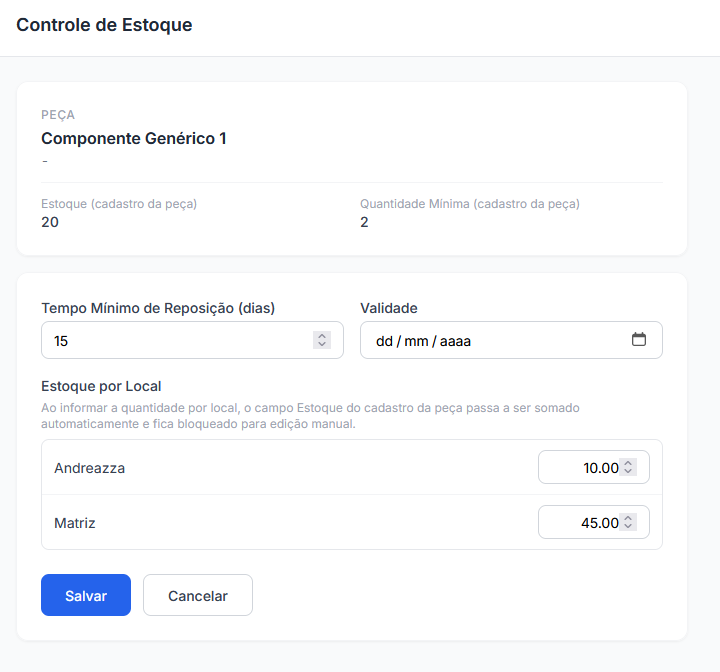The width and height of the screenshot is (720, 672).
Task: Decrement Andreazza stock quantity with down arrow
Action: coord(628,471)
